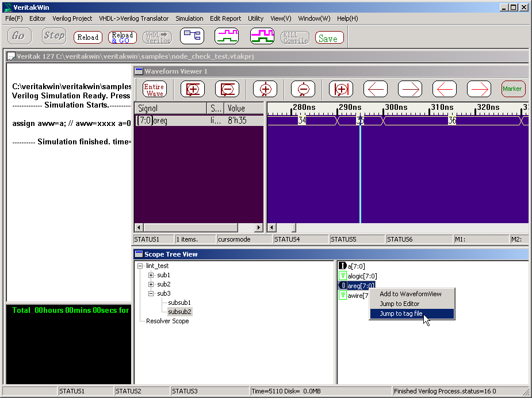Open the Edit Report menu

click(x=225, y=18)
